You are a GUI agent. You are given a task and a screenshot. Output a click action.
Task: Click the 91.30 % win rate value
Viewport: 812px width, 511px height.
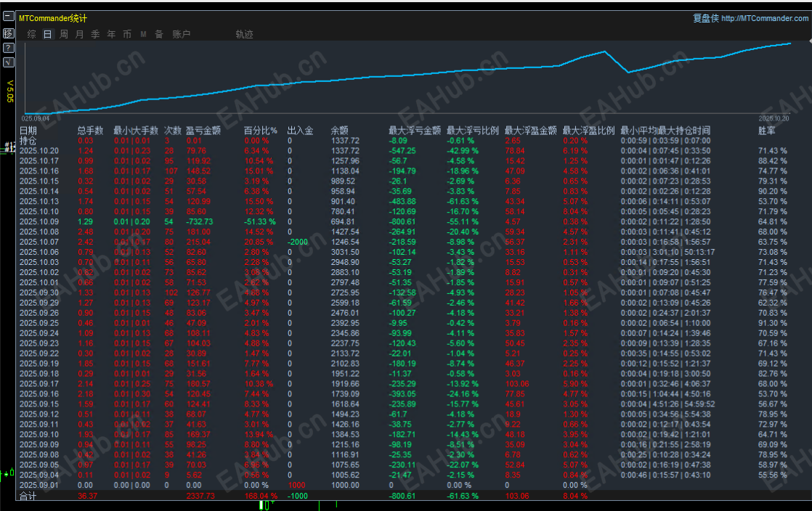click(x=773, y=323)
